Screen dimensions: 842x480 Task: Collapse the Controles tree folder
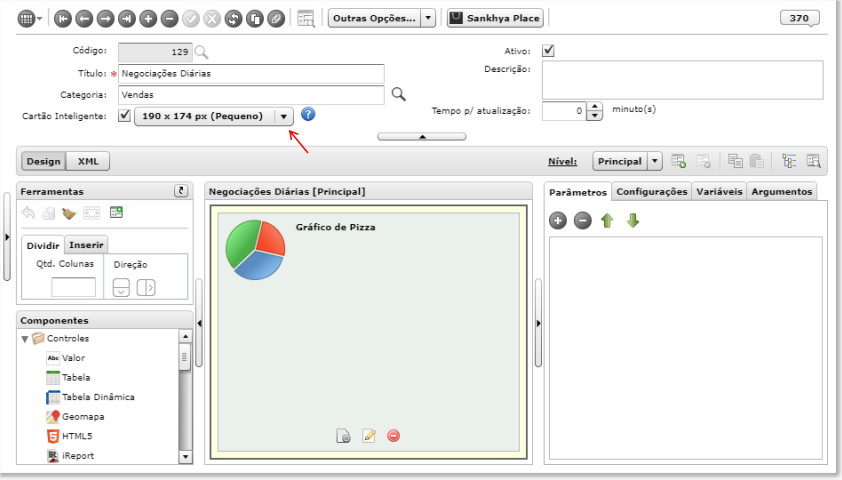[x=25, y=339]
